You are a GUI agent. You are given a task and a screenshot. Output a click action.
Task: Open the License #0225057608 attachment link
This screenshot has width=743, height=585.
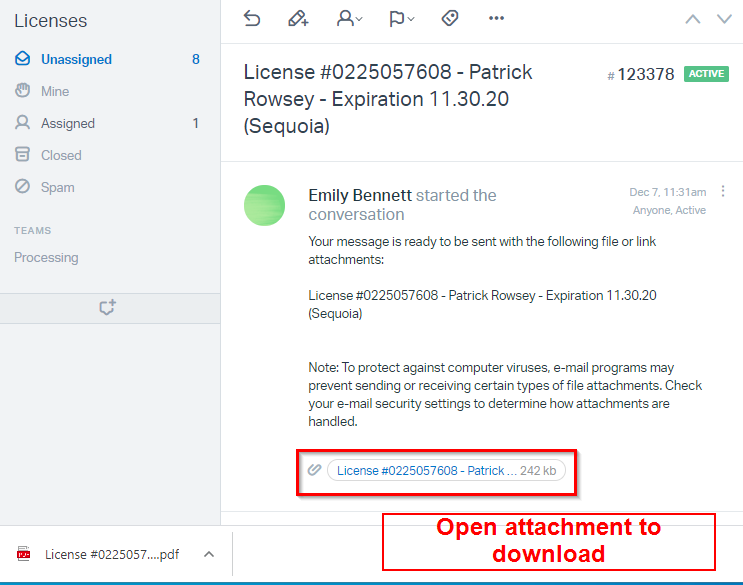(x=446, y=470)
